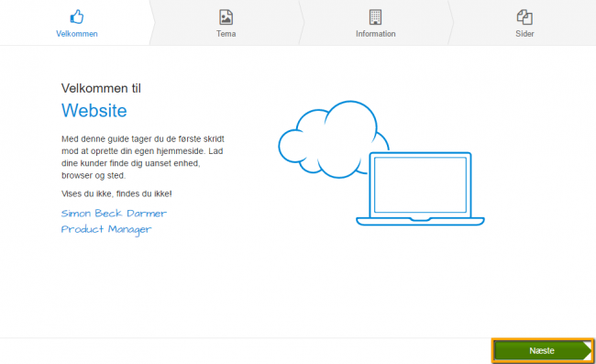Click the Simon Beck Darmer signature
This screenshot has width=596, height=364.
[x=114, y=213]
